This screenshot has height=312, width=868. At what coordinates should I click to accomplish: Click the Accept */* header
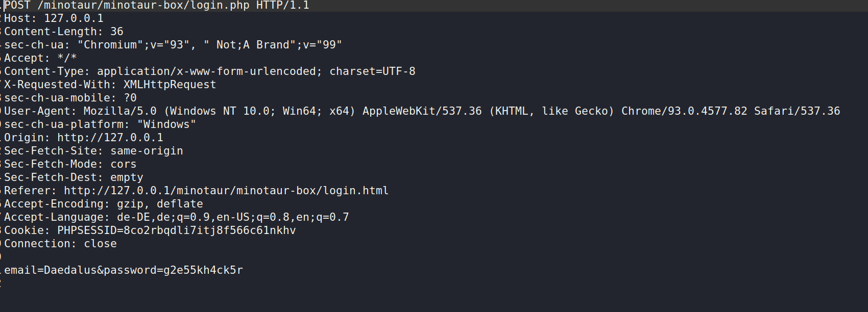point(40,59)
